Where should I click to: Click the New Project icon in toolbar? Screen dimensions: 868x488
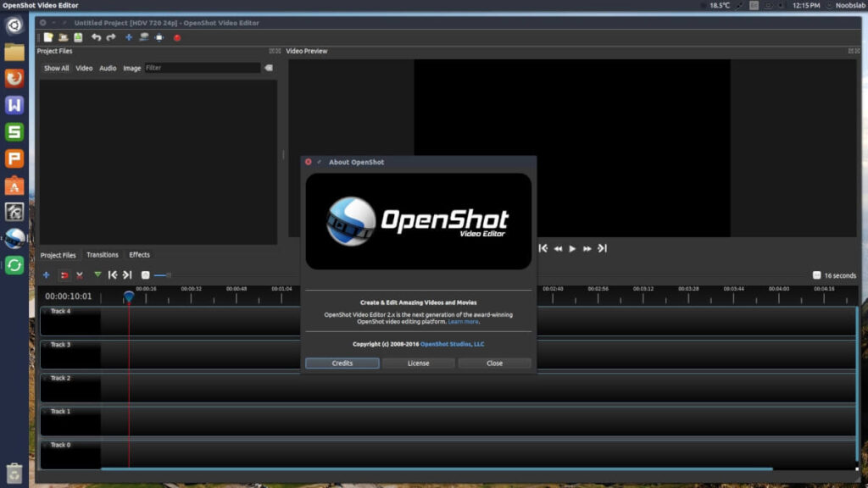point(48,37)
